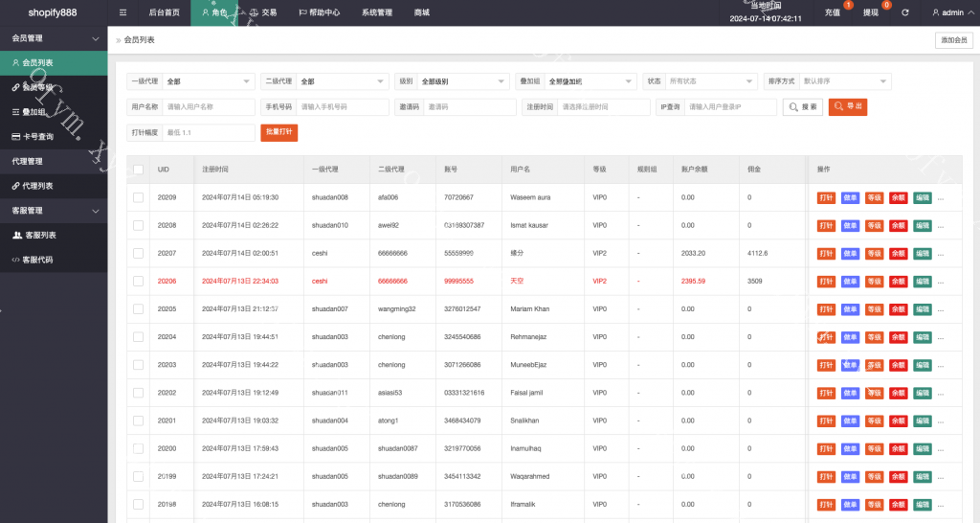This screenshot has width=980, height=523.
Task: Click 做单 for user 20202
Action: point(850,393)
